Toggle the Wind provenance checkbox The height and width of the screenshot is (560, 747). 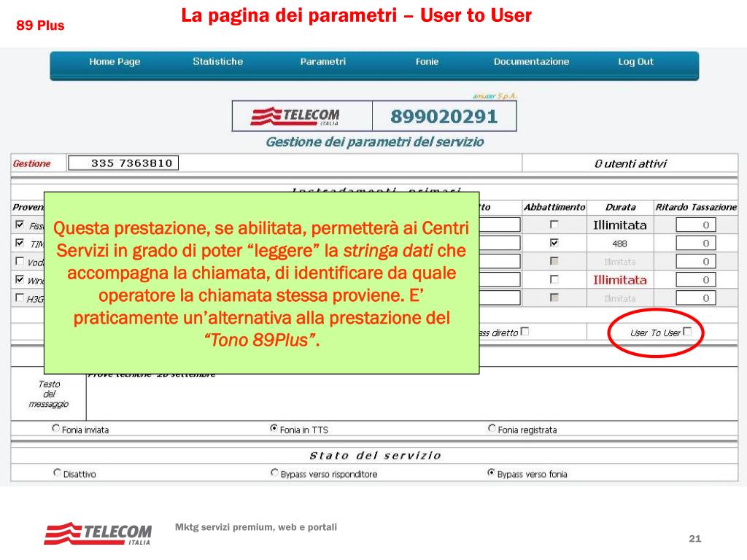[x=20, y=279]
